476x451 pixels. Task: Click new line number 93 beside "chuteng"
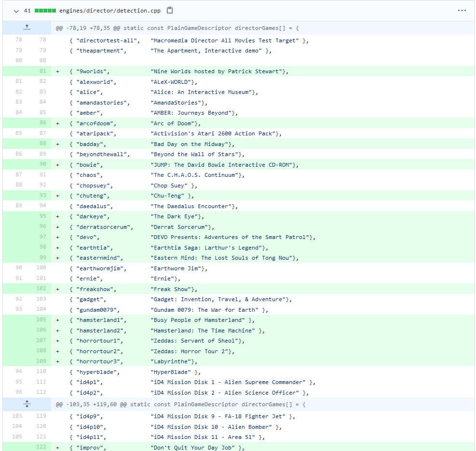coord(43,195)
